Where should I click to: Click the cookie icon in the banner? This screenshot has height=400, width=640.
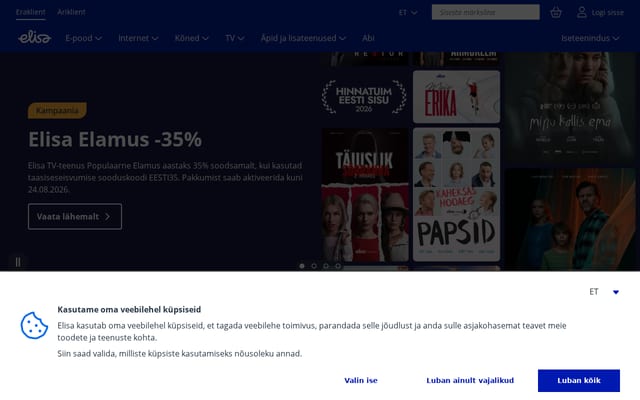pos(34,325)
